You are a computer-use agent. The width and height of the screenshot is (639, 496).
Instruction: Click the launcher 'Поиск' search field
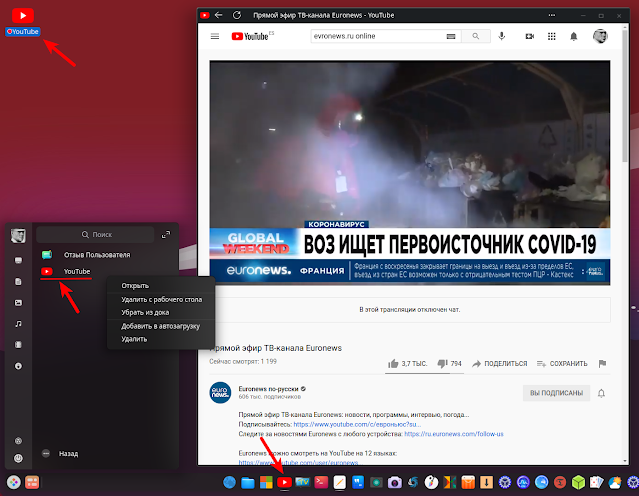[x=95, y=235]
